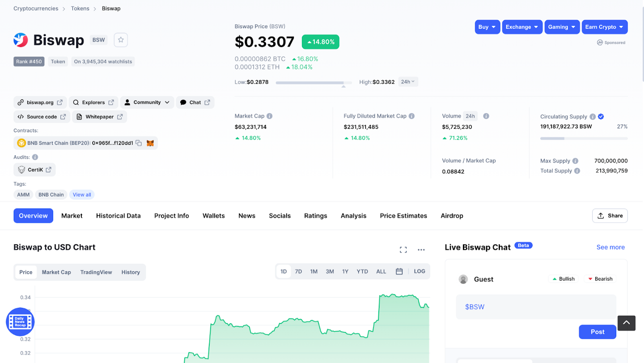Click See more in Live Biswap Chat
Viewport: 644px width, 363px height.
610,247
